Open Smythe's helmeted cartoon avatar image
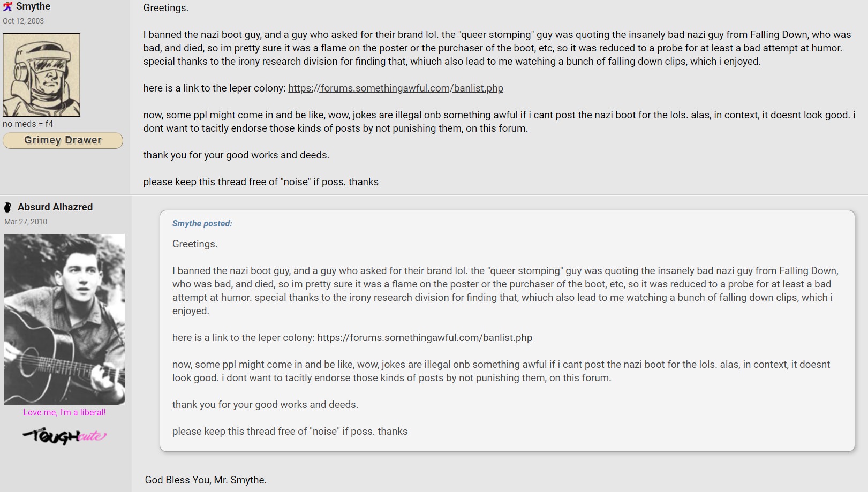The image size is (868, 492). tap(41, 75)
